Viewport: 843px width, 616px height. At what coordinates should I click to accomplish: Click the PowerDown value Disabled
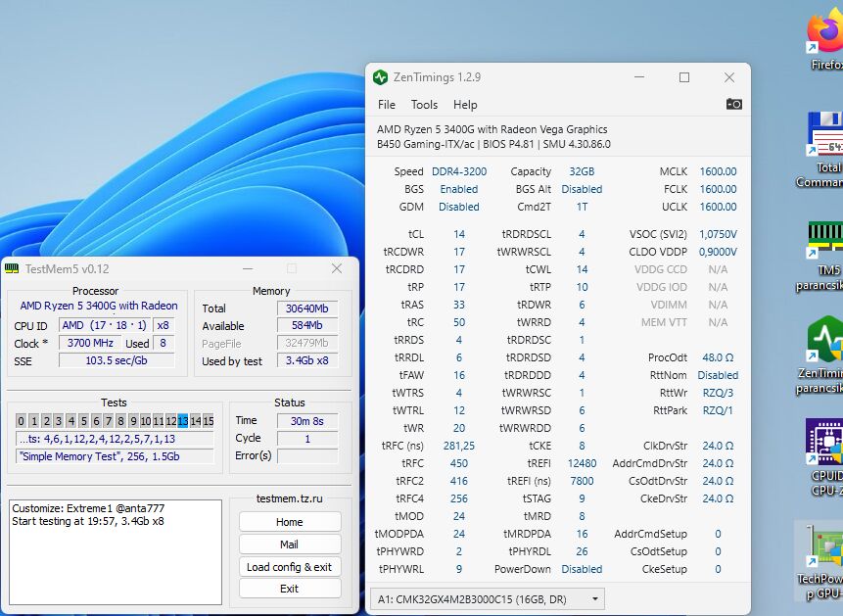(x=582, y=569)
